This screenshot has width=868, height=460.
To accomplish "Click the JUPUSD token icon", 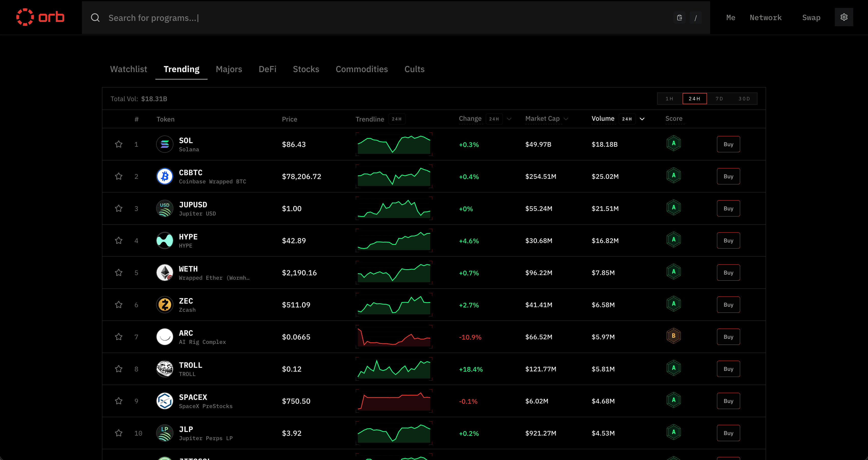I will click(165, 208).
